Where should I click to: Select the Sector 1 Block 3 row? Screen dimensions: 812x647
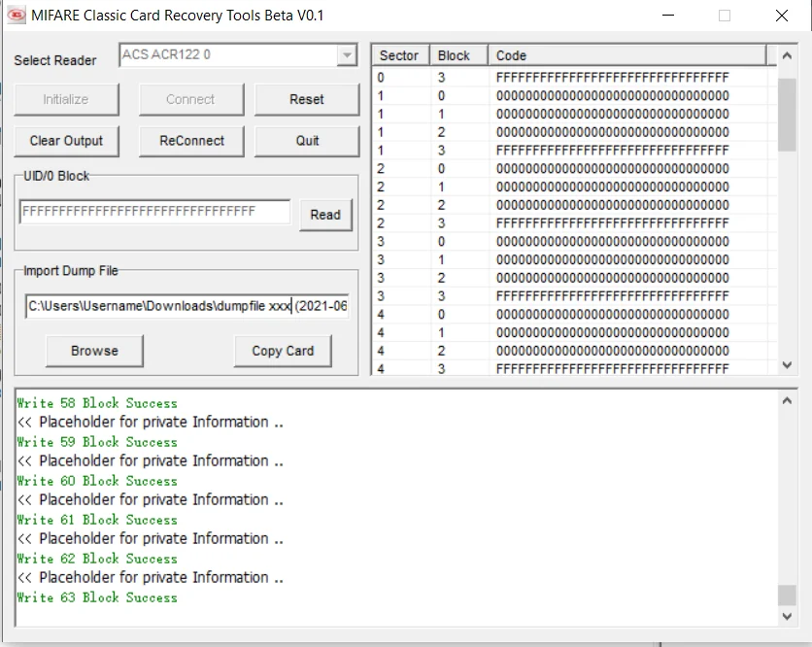(x=575, y=151)
